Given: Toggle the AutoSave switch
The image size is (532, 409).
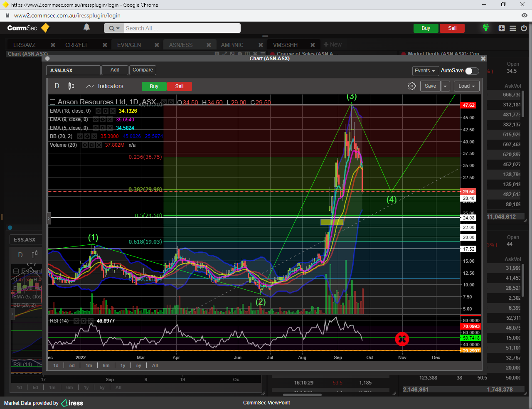Looking at the screenshot, I should pyautogui.click(x=472, y=71).
